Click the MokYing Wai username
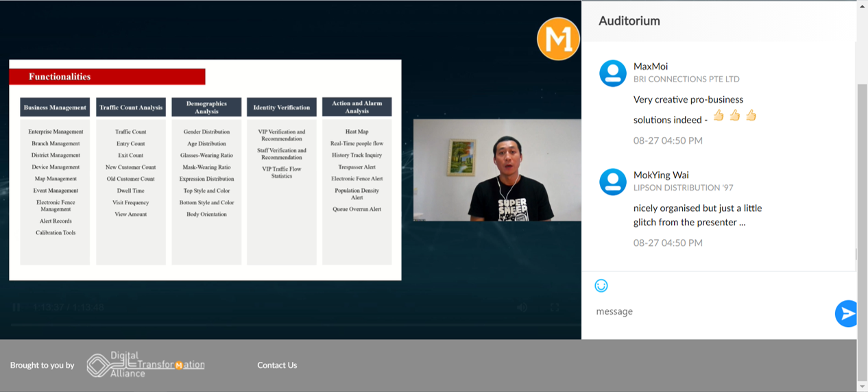Image resolution: width=868 pixels, height=392 pixels. click(661, 175)
